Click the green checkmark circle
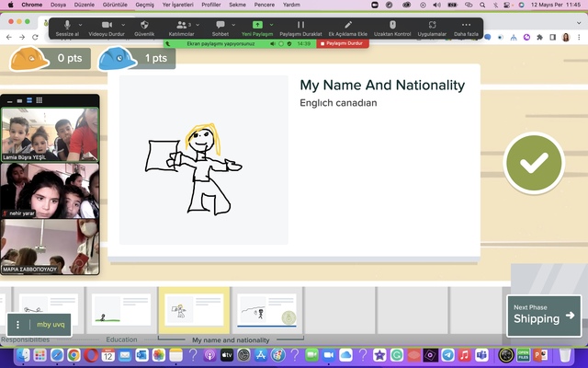588x368 pixels. click(x=533, y=163)
